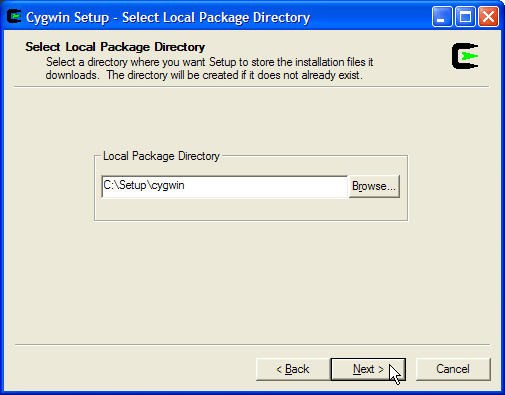Cancel the Cygwin installation

point(453,369)
